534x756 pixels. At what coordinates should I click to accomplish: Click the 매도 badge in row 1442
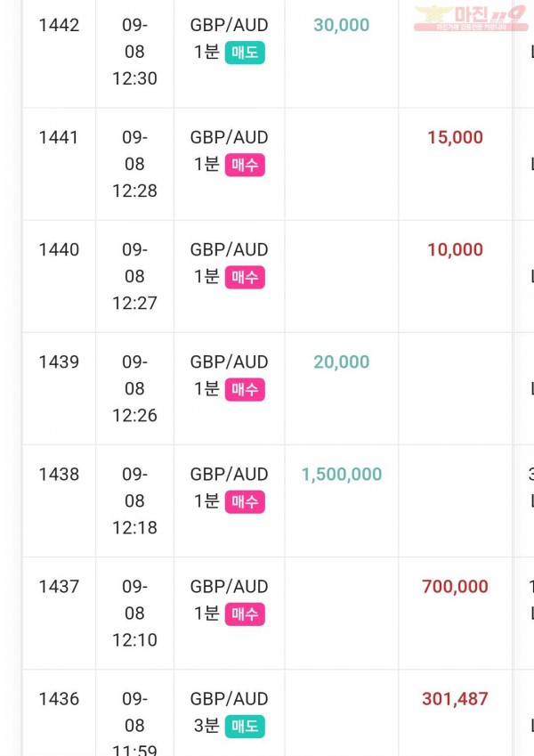(x=245, y=53)
